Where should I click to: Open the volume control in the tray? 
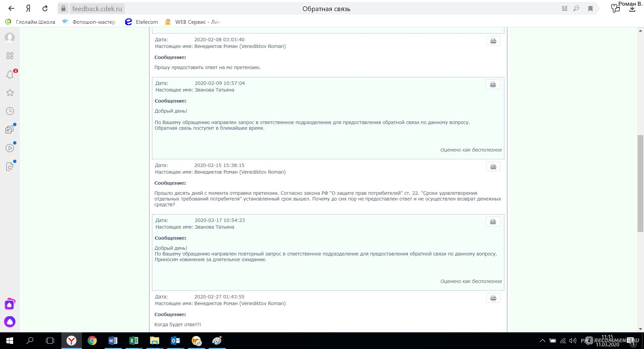point(573,341)
